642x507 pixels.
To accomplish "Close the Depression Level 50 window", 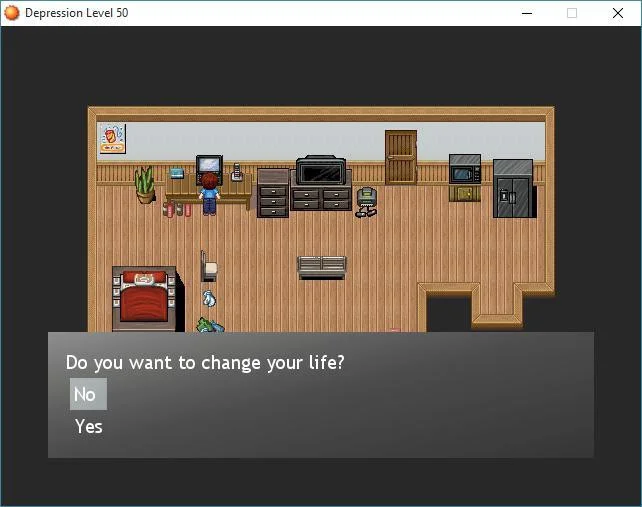I will click(618, 13).
